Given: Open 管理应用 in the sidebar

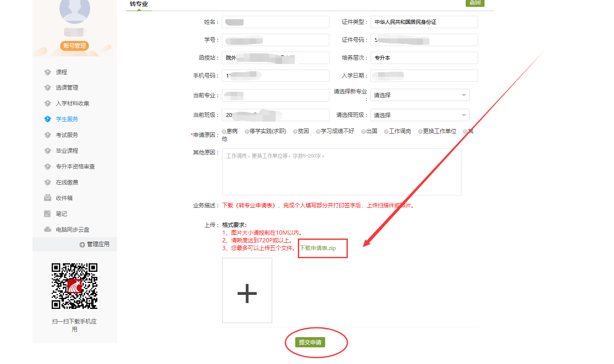Looking at the screenshot, I should pyautogui.click(x=94, y=244).
